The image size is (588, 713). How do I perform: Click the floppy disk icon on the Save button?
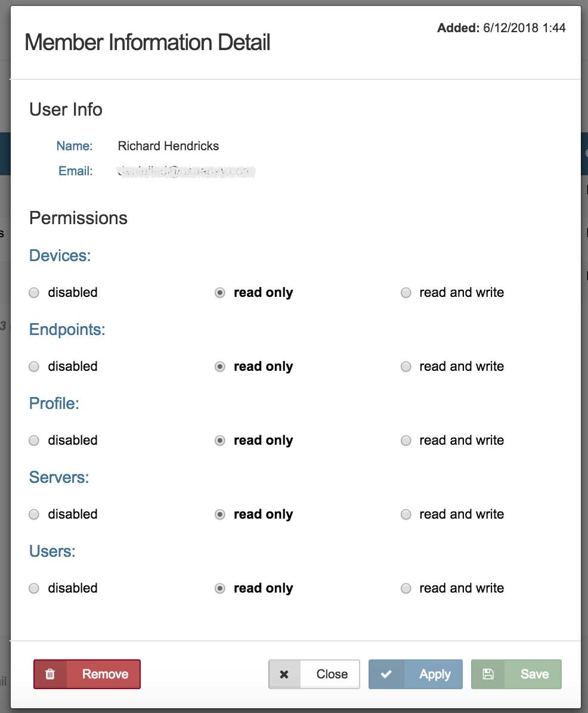tap(488, 674)
